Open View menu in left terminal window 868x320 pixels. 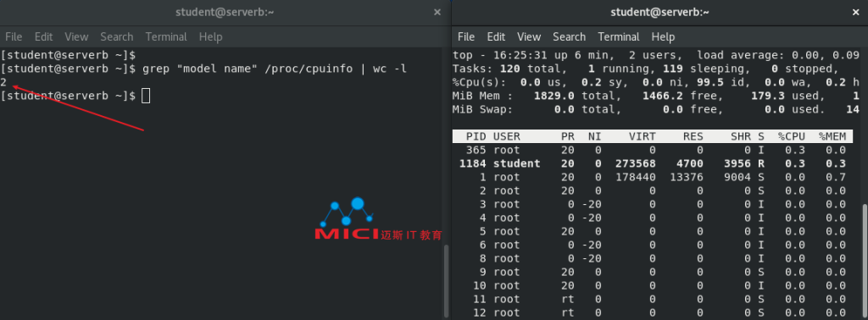pos(76,37)
